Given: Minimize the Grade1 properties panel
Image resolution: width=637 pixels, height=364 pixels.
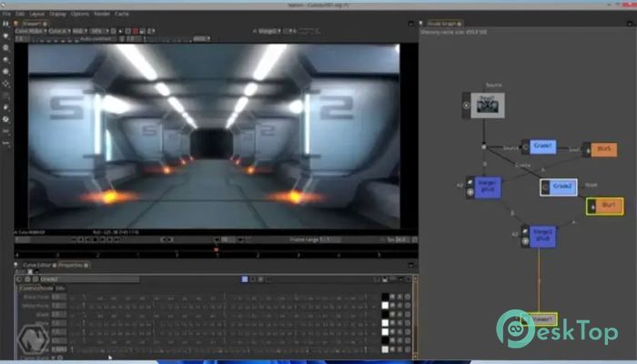Looking at the screenshot, I should pos(401,279).
